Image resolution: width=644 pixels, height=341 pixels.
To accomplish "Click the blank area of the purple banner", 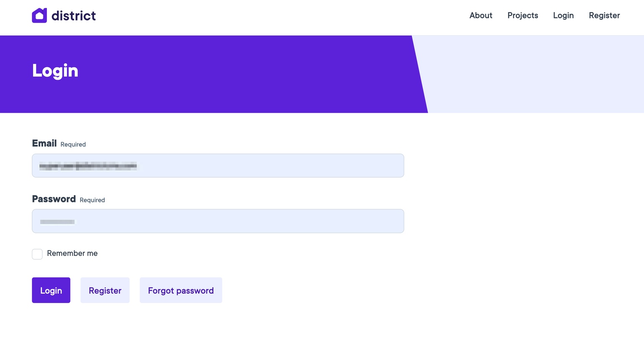I will click(x=252, y=74).
